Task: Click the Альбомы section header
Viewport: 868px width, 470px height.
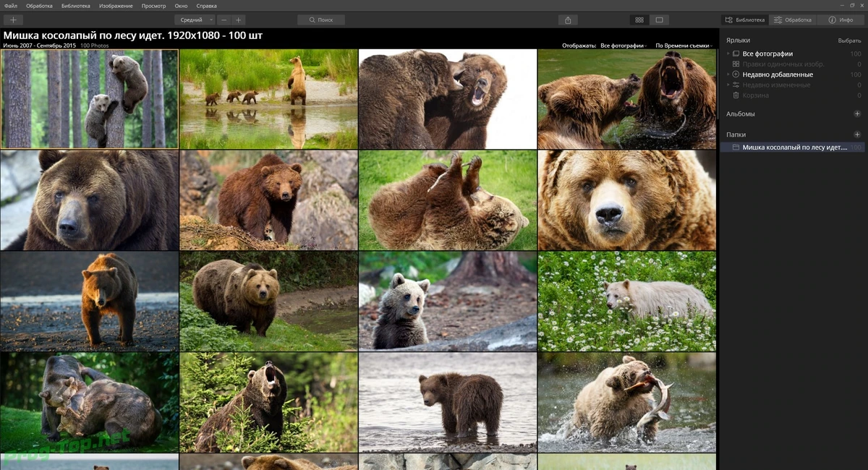Action: click(x=741, y=114)
